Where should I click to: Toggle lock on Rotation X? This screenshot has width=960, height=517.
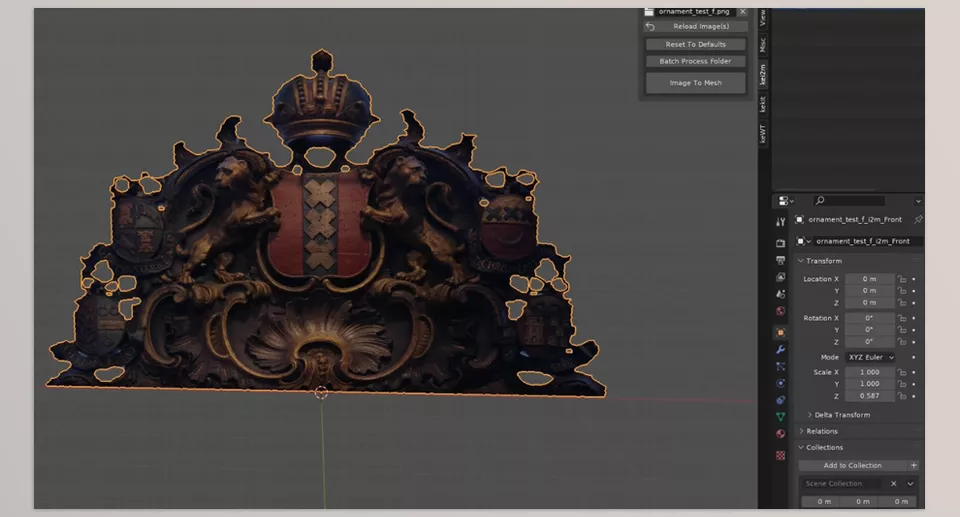click(x=902, y=318)
